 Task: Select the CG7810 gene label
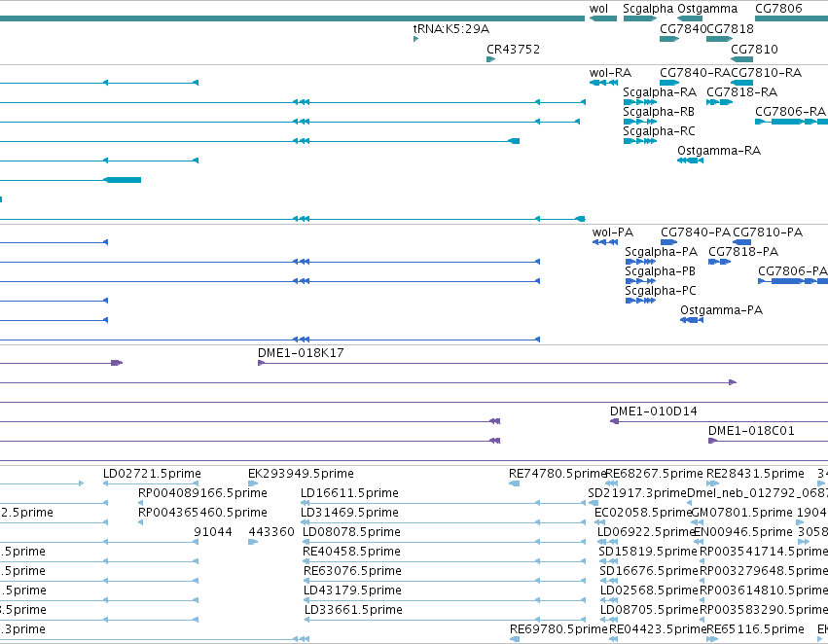click(754, 49)
